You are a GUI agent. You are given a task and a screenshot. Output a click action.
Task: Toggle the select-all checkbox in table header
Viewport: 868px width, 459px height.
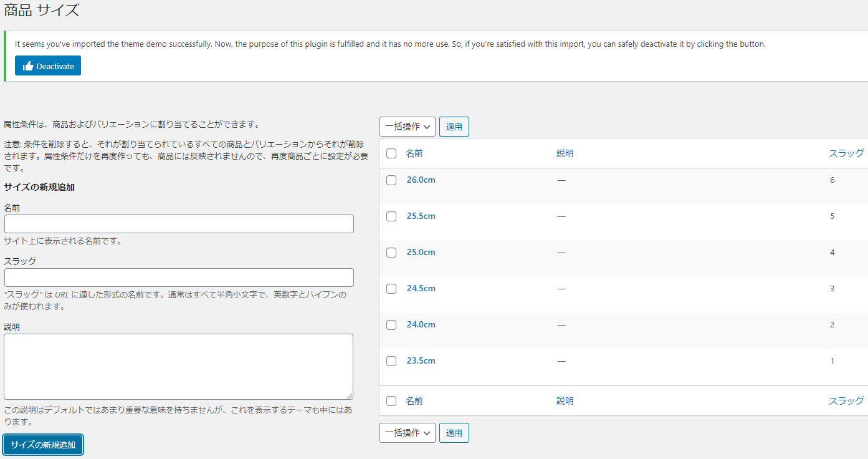[391, 153]
